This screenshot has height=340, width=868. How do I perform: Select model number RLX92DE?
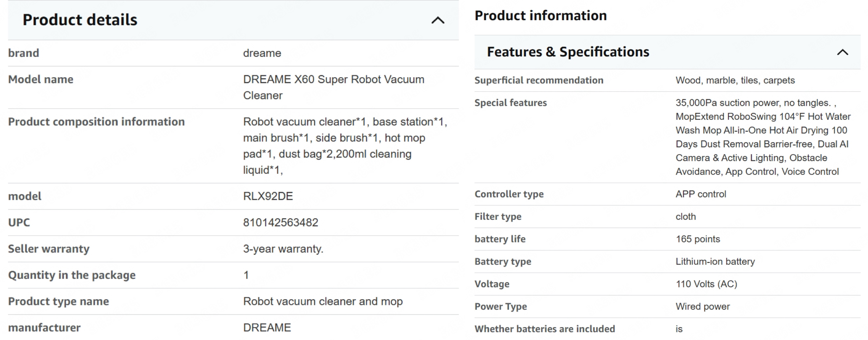(268, 196)
